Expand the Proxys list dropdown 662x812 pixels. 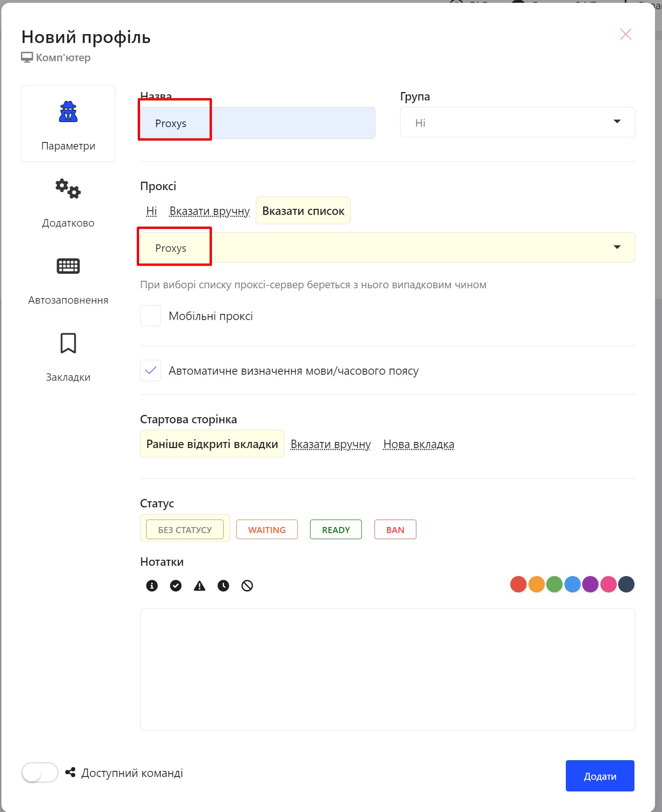[x=387, y=247]
